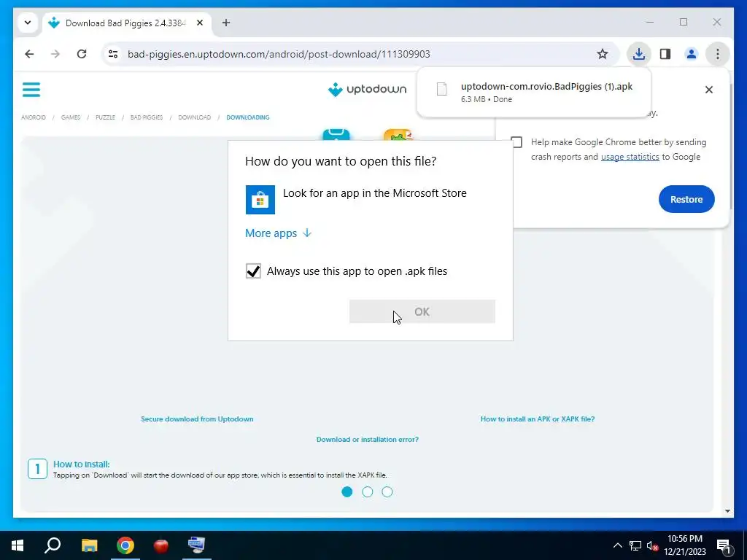Viewport: 747px width, 560px height.
Task: Confirm with the OK button
Action: 422,311
